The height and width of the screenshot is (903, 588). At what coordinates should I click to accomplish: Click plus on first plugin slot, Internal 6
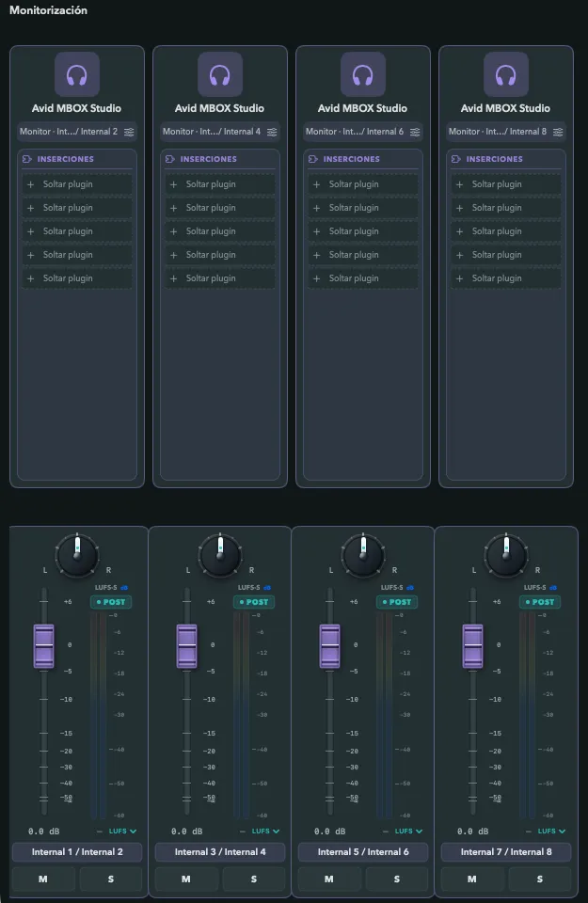[x=316, y=184]
